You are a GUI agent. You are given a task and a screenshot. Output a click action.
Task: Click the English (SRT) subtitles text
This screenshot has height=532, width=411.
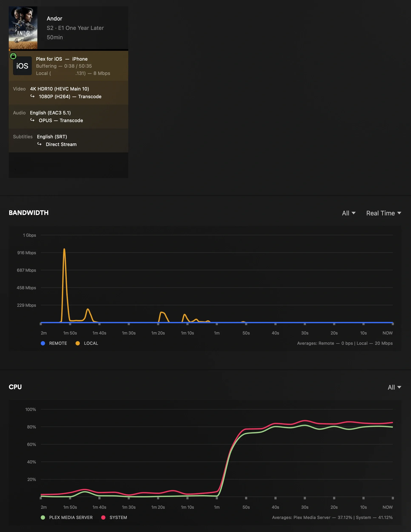tap(52, 137)
